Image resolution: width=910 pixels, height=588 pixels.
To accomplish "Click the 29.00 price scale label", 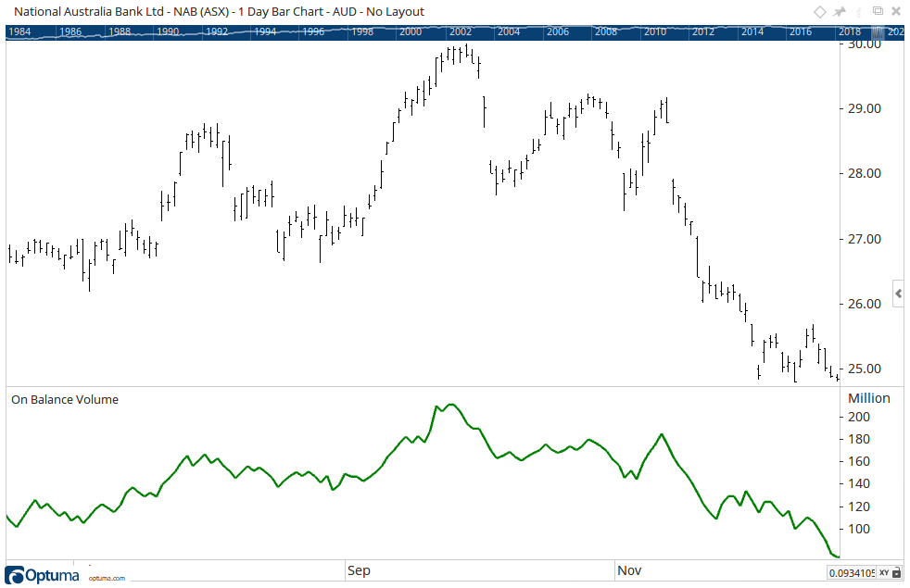I will (865, 108).
